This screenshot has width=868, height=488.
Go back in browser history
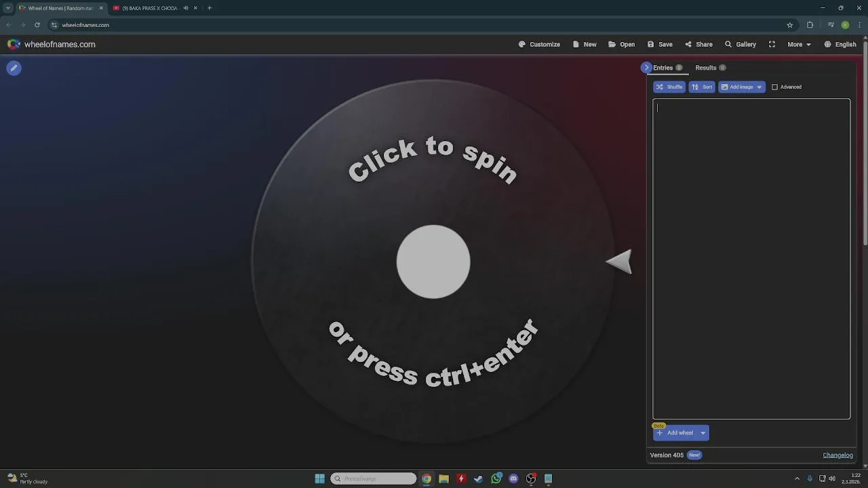(x=9, y=25)
